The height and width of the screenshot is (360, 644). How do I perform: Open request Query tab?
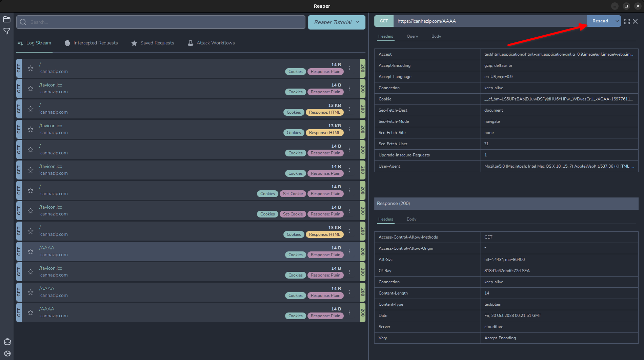coord(412,36)
